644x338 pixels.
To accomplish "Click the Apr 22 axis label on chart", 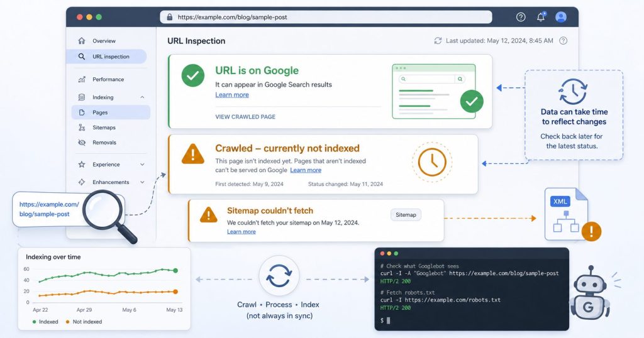I will [40, 310].
